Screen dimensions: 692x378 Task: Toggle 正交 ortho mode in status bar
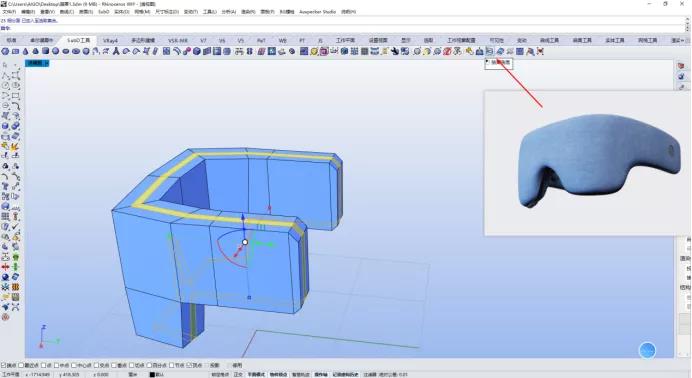tap(238, 374)
